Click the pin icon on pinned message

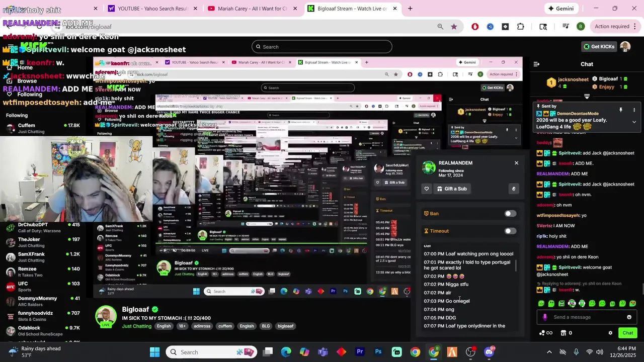(621, 110)
